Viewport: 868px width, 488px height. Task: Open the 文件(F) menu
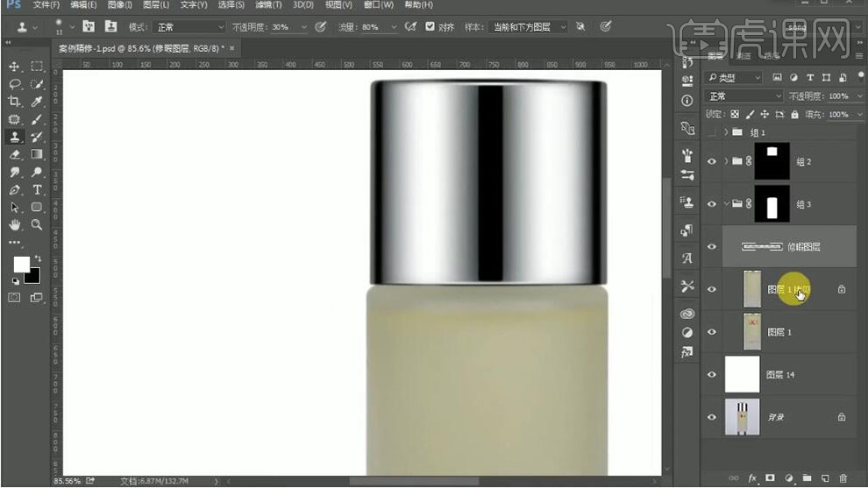coord(46,5)
